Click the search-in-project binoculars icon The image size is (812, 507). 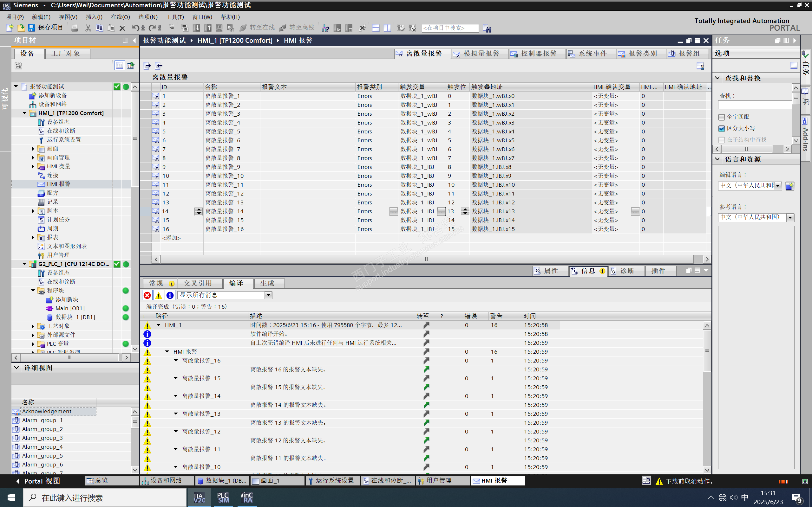487,28
